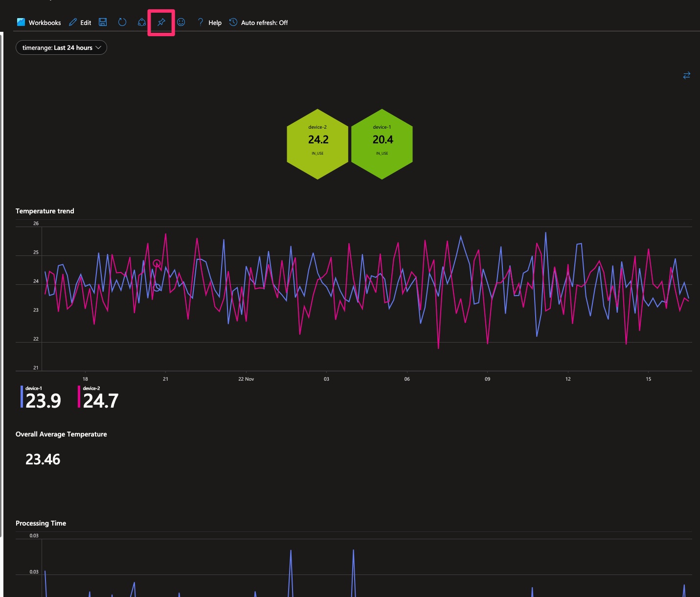
Task: Save the workbook with floppy disk icon
Action: pos(103,22)
